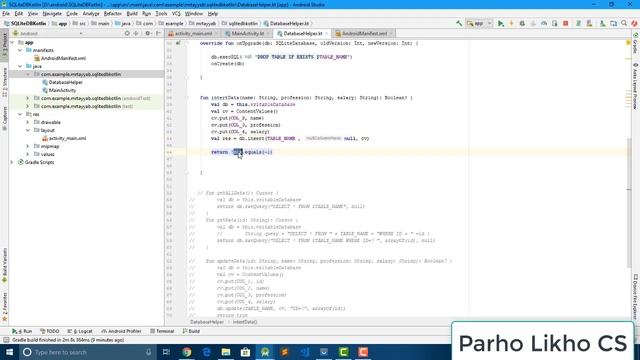Click the Windows Start button

point(9,352)
